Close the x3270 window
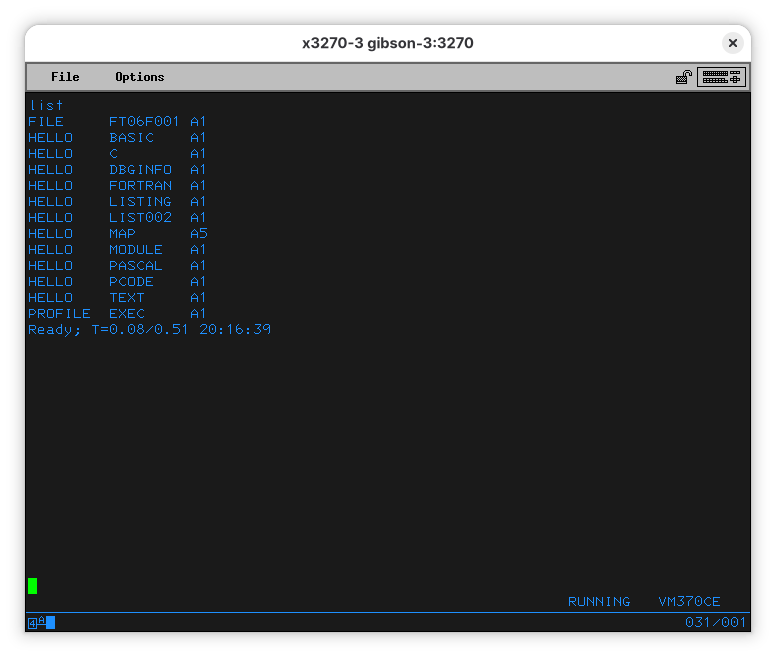This screenshot has width=776, height=657. tap(732, 43)
